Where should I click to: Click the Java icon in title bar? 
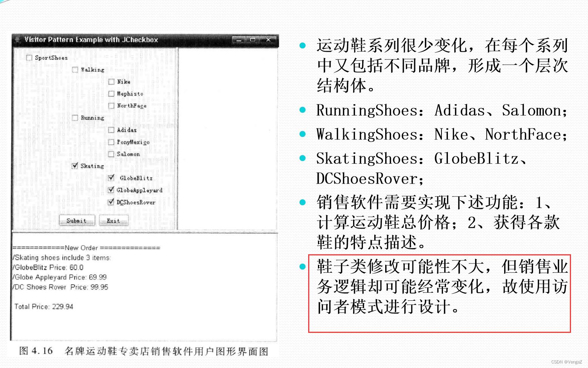click(x=17, y=40)
